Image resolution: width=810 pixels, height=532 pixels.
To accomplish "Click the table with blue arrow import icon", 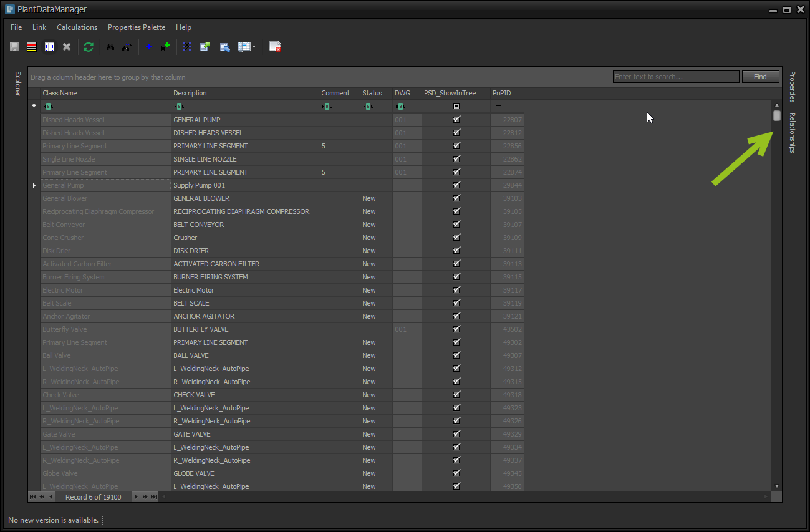I will (225, 47).
